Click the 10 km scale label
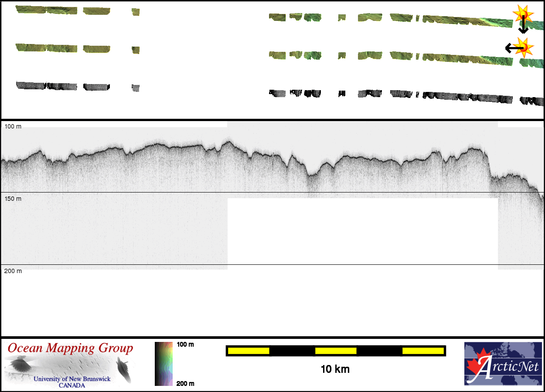This screenshot has width=545, height=392. 335,369
